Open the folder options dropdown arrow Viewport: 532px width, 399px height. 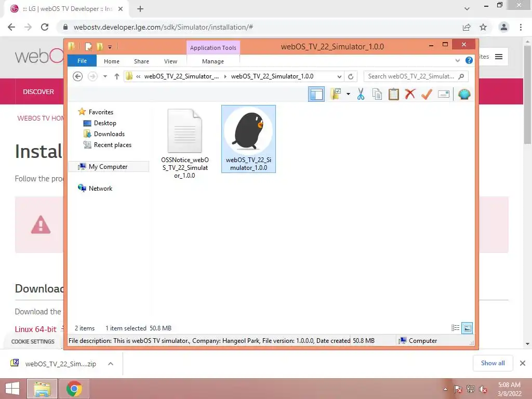348,94
